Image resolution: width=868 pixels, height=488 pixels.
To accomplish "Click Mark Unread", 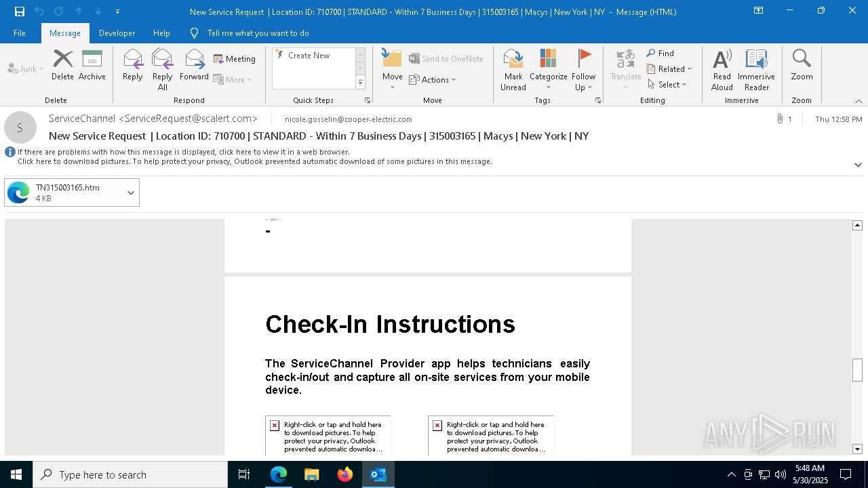I will pos(513,70).
